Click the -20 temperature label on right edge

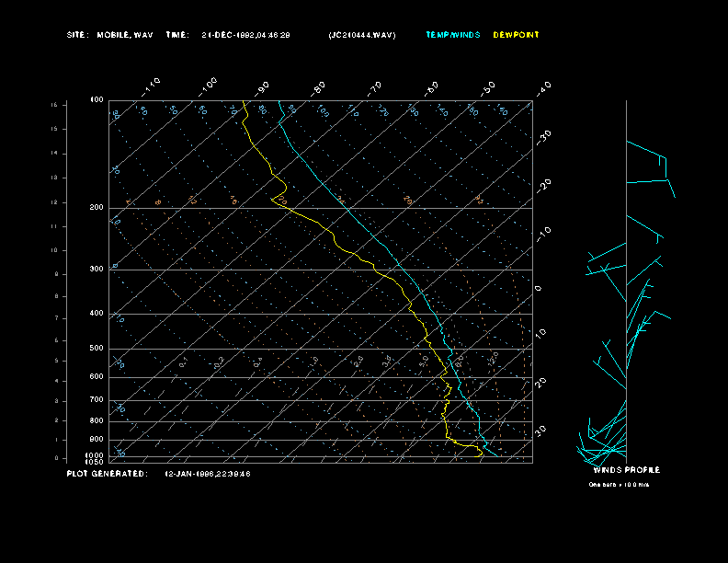coord(543,186)
